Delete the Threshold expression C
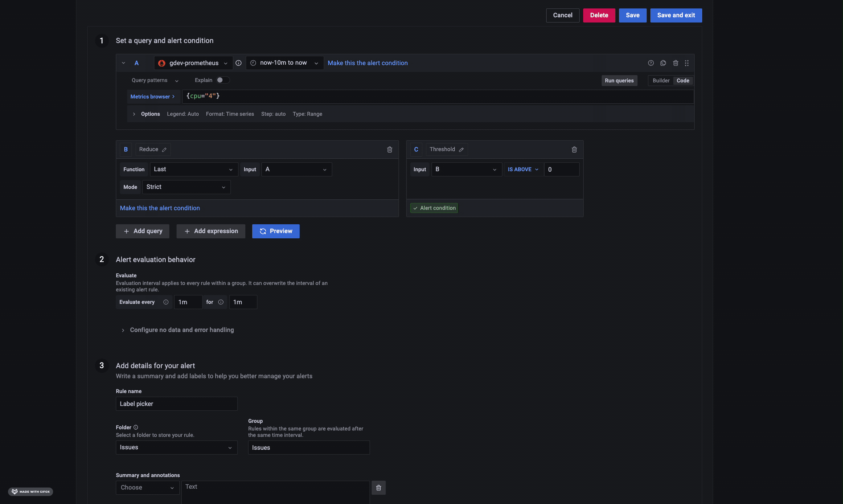843x504 pixels. [574, 149]
